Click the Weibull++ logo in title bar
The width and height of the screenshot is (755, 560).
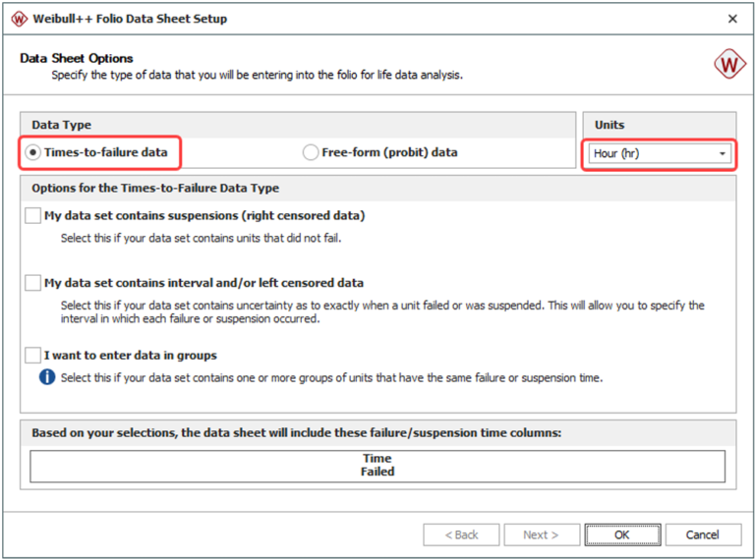click(19, 19)
